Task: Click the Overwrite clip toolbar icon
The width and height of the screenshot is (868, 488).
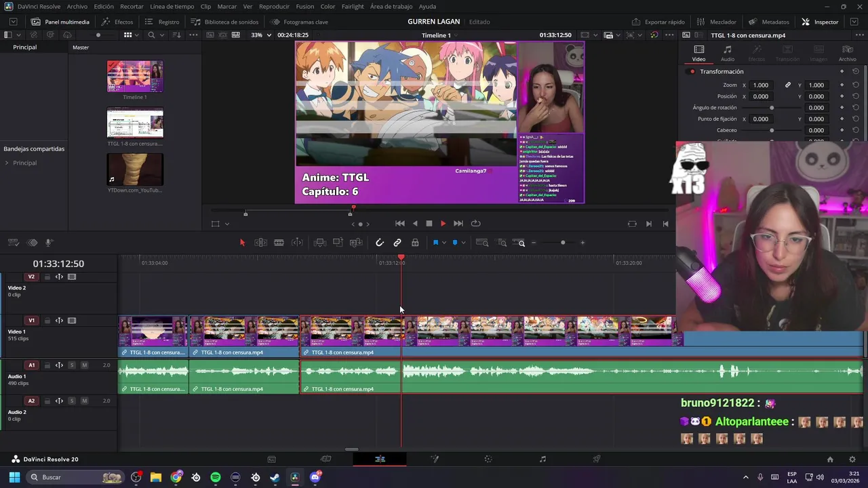Action: pos(338,243)
